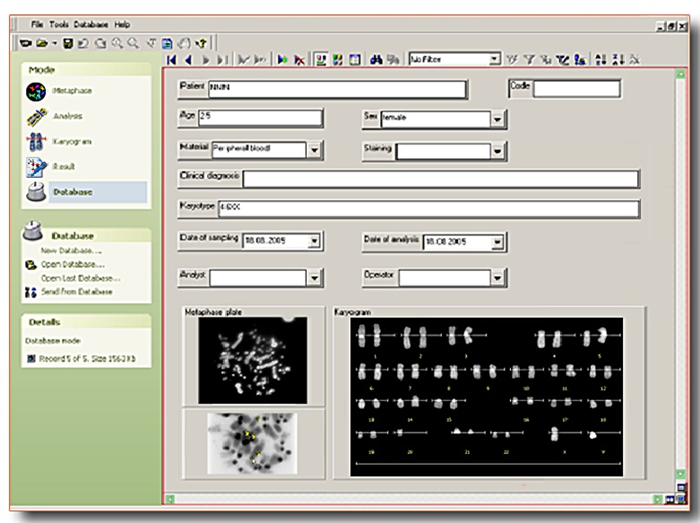Expand the Sex dropdown
Viewport: 700px width, 523px height.
click(x=497, y=119)
